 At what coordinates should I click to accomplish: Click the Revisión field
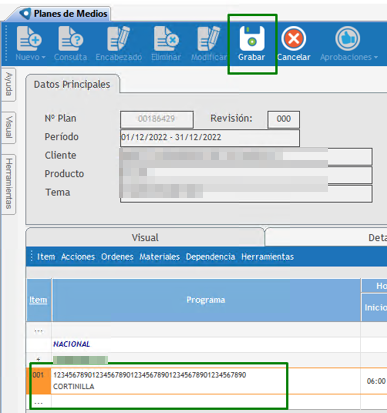click(x=283, y=119)
